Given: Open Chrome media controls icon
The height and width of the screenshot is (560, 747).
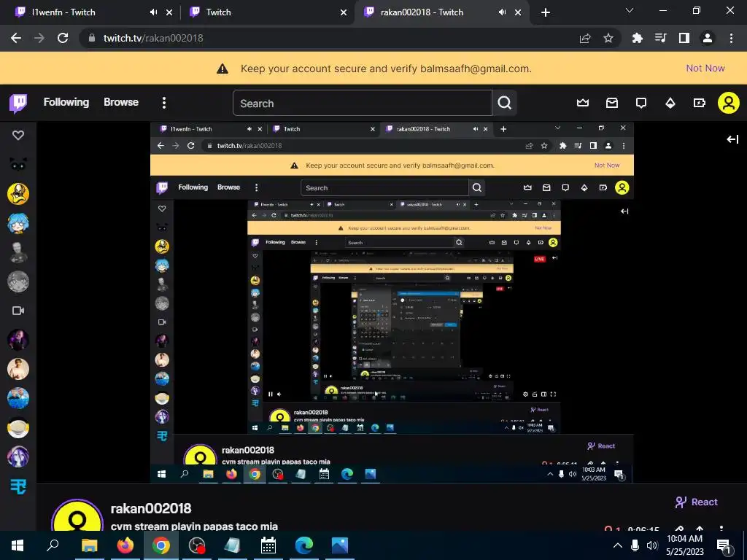Looking at the screenshot, I should [661, 38].
